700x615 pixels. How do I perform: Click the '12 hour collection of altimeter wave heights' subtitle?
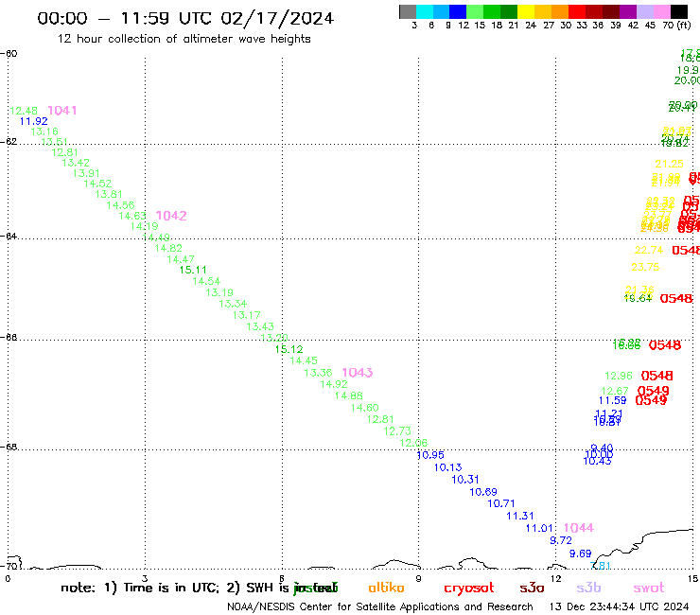tap(184, 39)
